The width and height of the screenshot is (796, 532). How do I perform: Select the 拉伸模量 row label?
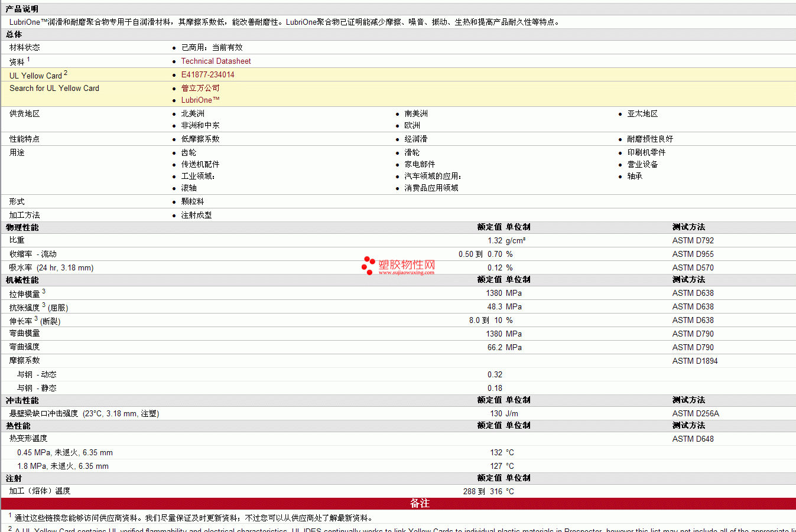point(27,293)
